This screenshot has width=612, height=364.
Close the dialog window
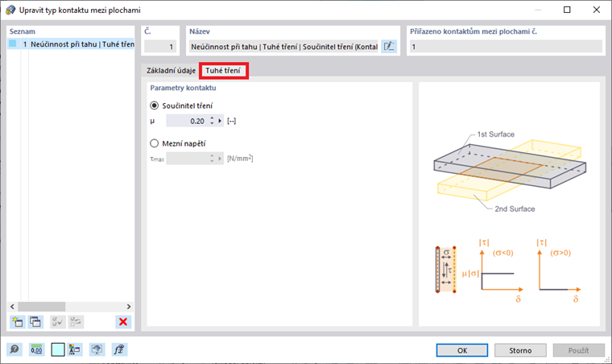coord(597,10)
